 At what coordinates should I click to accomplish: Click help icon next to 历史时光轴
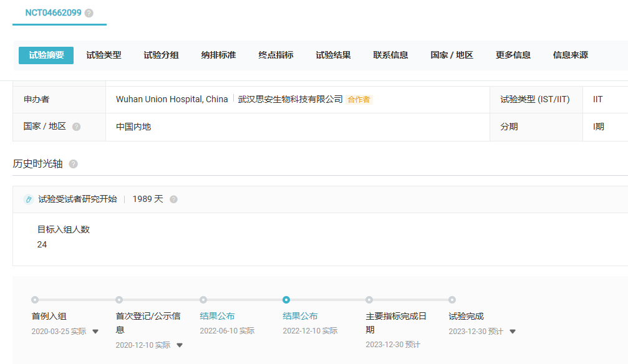click(x=73, y=164)
